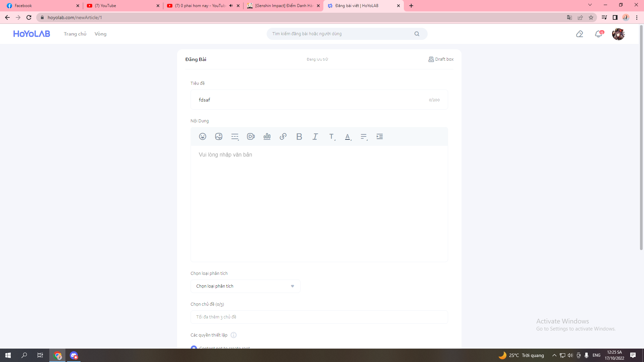Open the notification bell

pos(598,34)
